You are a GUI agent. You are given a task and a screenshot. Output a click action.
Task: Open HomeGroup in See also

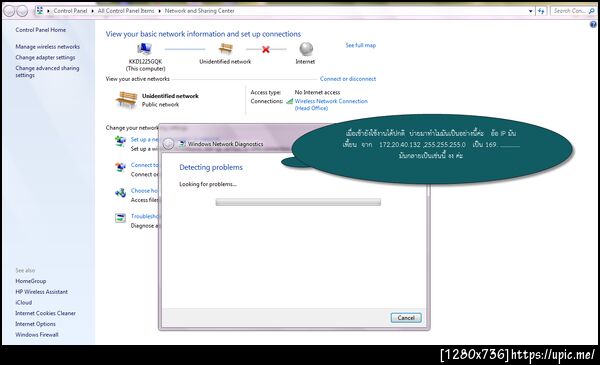tap(31, 281)
